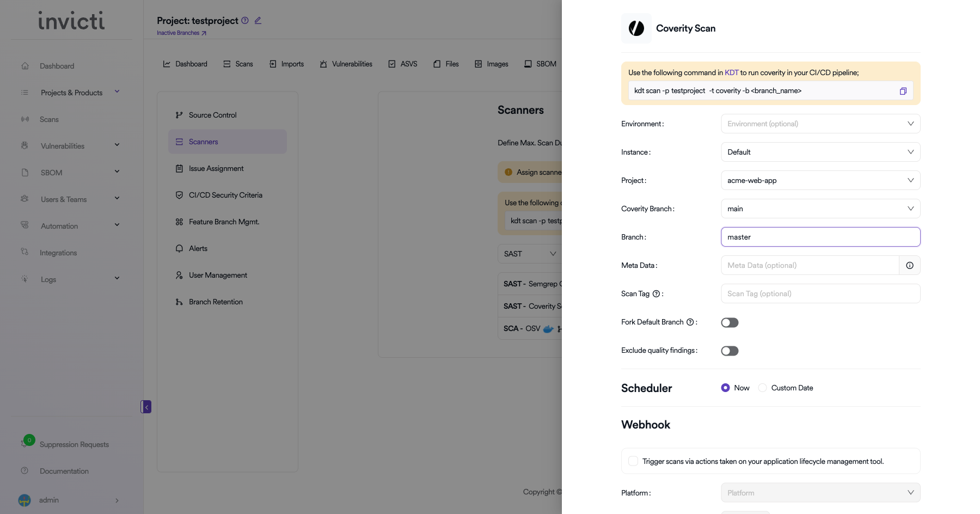
Task: Click the SBOM file icon in sidebar
Action: click(x=25, y=173)
